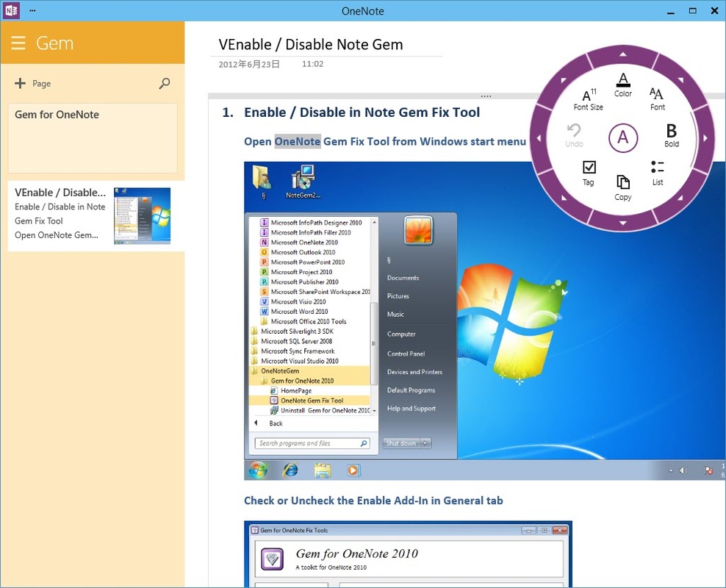Open the Font option in the radial menu
The height and width of the screenshot is (588, 726).
[658, 99]
